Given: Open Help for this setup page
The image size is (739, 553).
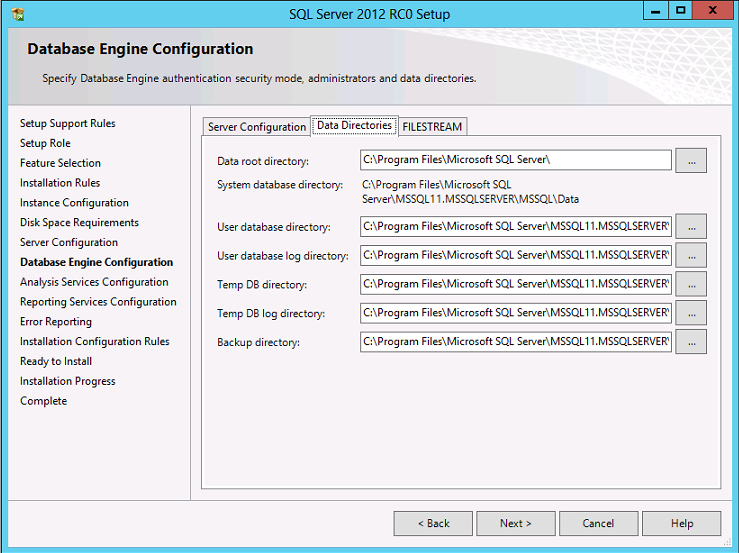Looking at the screenshot, I should (x=682, y=523).
